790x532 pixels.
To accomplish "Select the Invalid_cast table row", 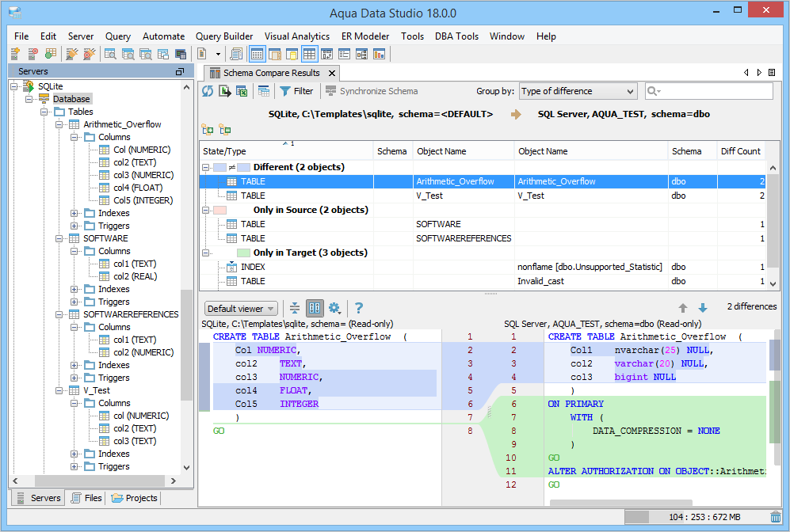I will tap(483, 281).
